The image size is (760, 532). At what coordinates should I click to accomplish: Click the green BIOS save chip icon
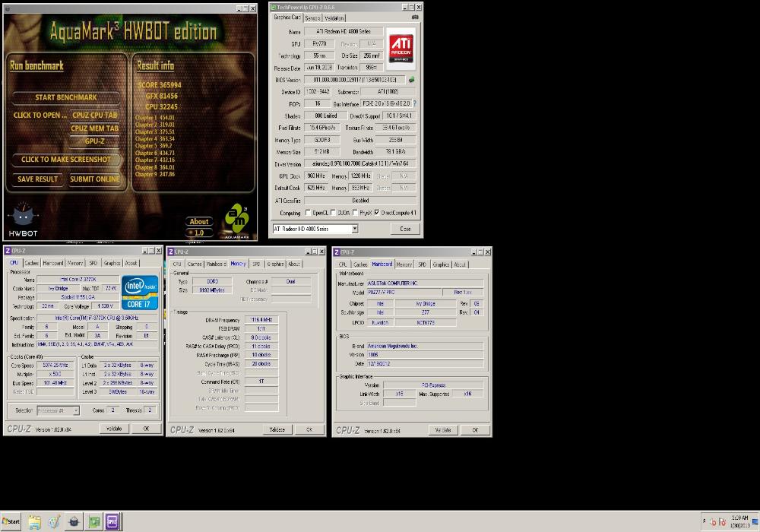tap(411, 80)
